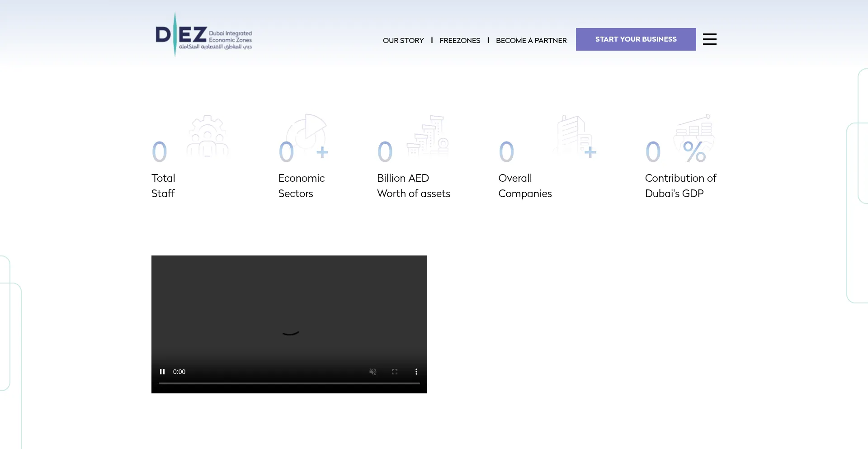Click the Total Staff people-gear icon
Screen dimensions: 868x449
point(208,136)
